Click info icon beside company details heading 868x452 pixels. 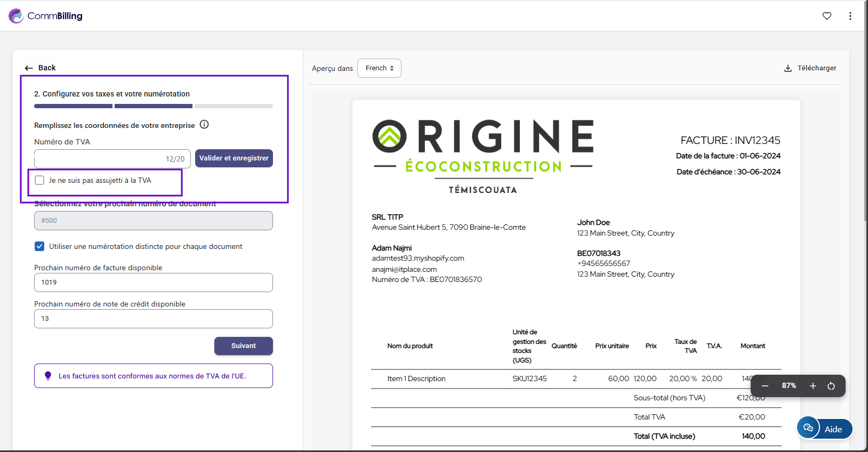[x=204, y=125]
